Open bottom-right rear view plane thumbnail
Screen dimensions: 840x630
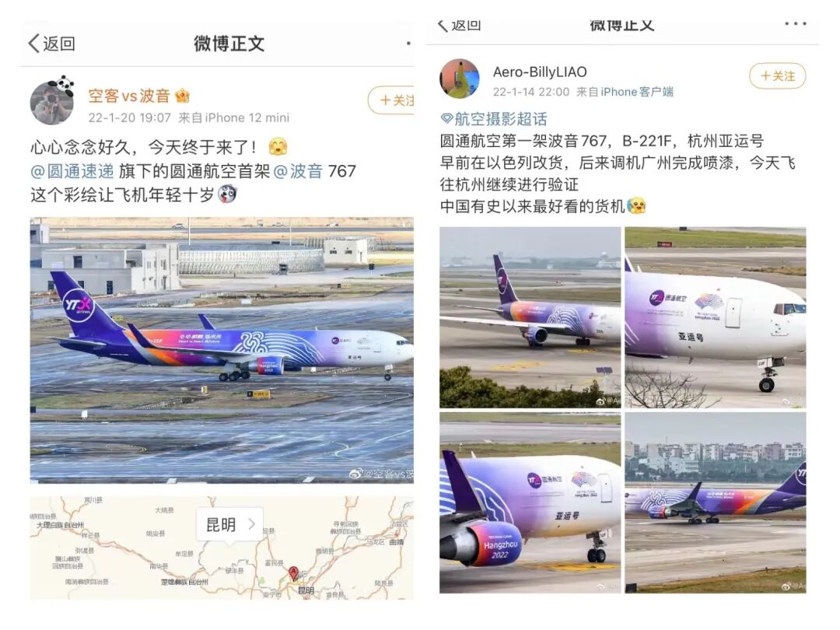(716, 502)
